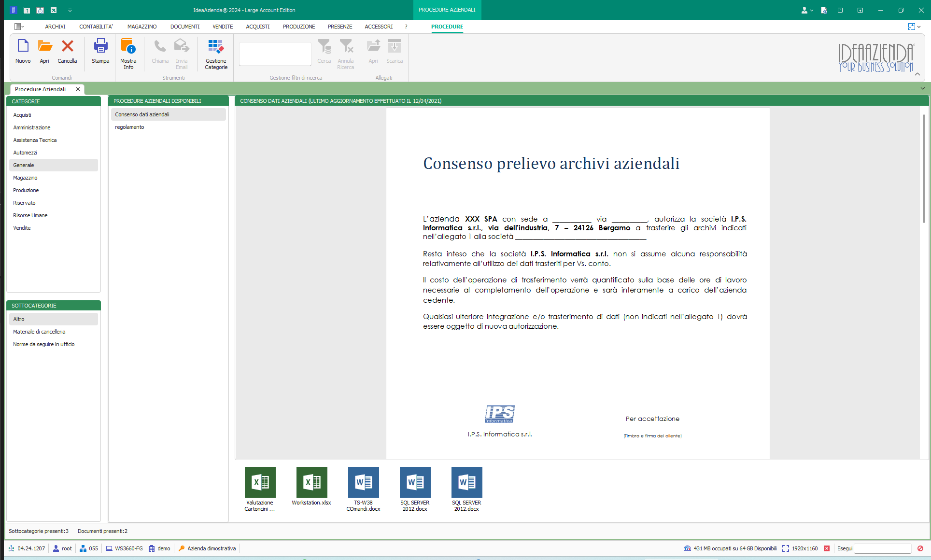Open the CONTABILITA' menu
This screenshot has width=931, height=560.
(96, 27)
